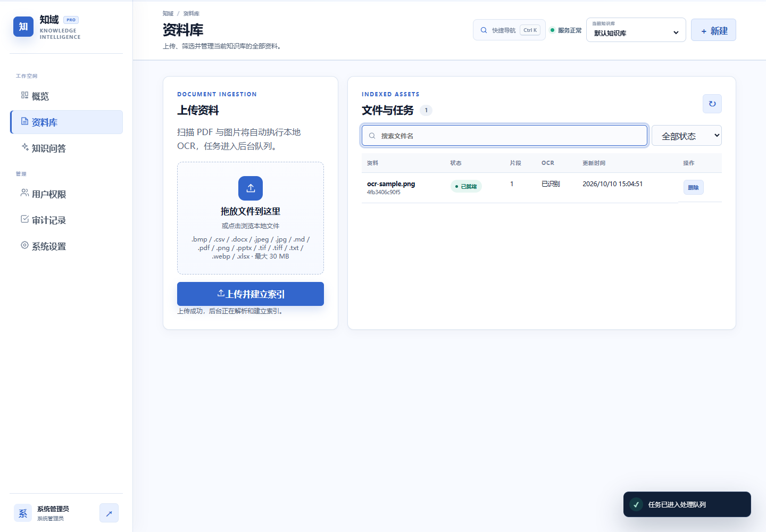Click the 已识别 OCR cell
The width and height of the screenshot is (766, 532).
click(551, 184)
